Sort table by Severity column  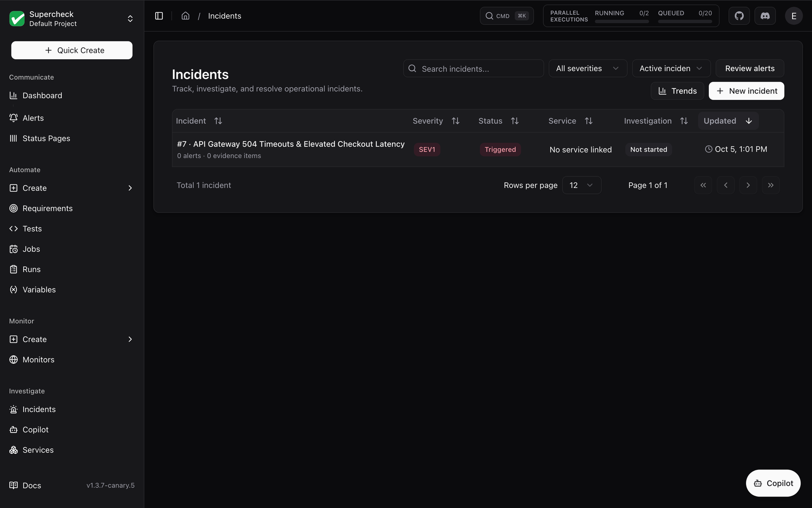coord(436,121)
